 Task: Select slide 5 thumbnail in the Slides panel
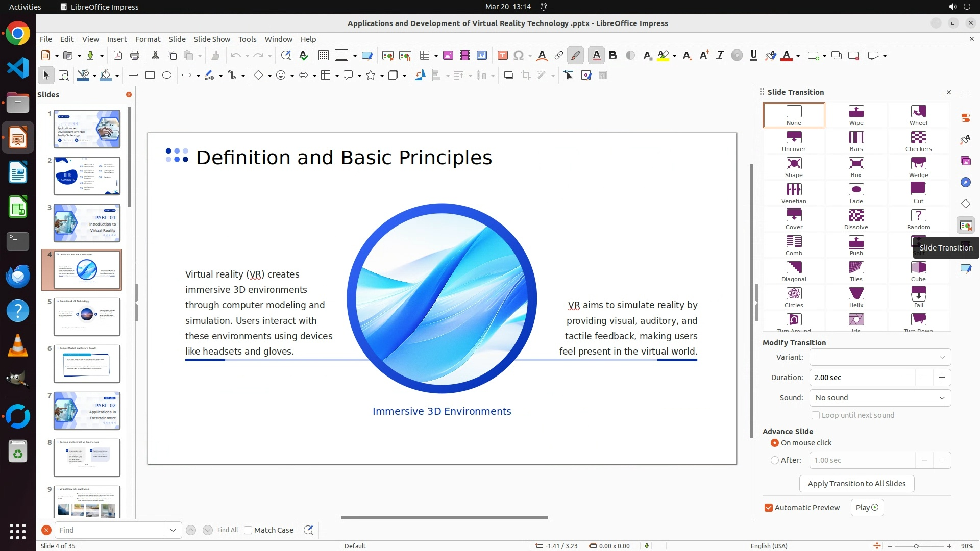(x=87, y=317)
